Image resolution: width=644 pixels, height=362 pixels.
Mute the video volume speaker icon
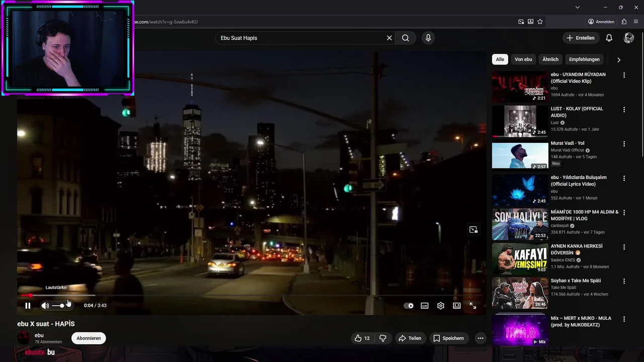[x=45, y=306]
